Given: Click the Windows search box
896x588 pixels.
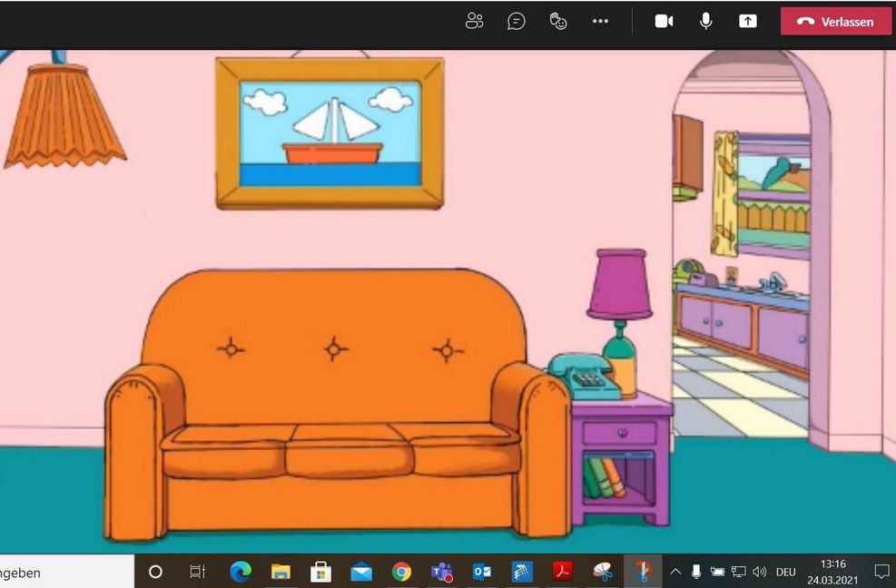Looking at the screenshot, I should pos(66,572).
